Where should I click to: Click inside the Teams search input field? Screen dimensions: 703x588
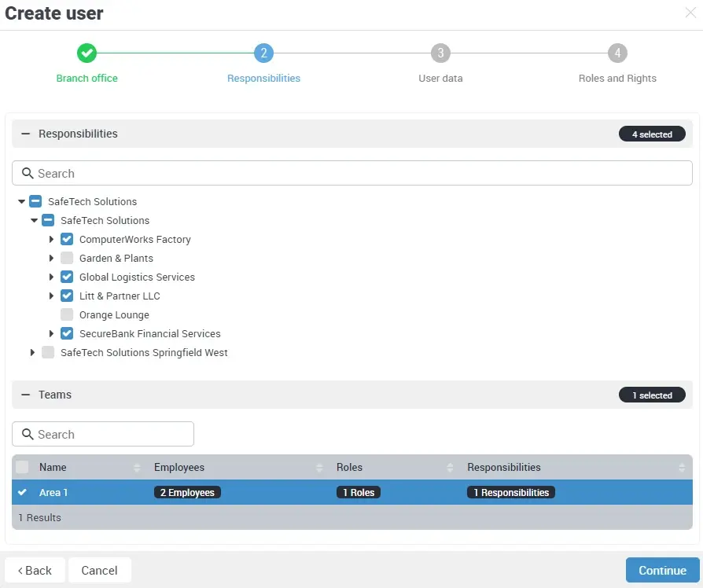[110, 434]
